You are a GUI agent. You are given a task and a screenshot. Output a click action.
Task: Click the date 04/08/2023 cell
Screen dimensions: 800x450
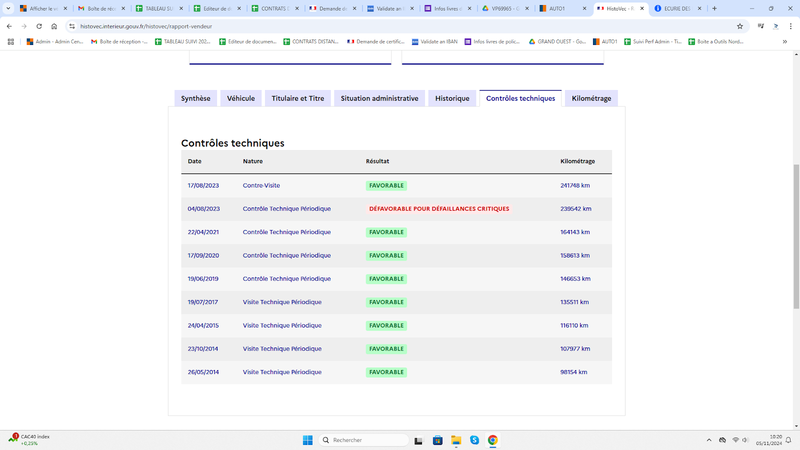(x=204, y=209)
